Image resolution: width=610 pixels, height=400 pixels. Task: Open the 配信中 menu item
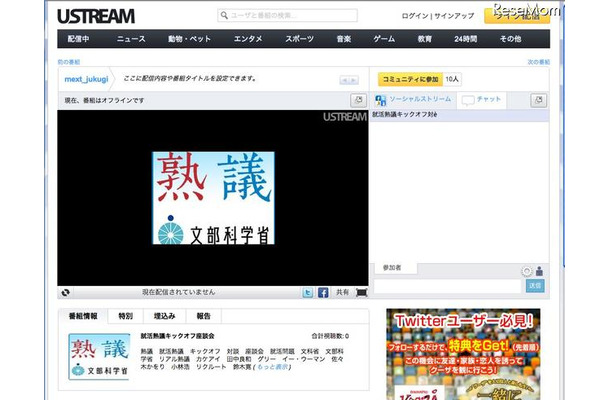(x=79, y=39)
